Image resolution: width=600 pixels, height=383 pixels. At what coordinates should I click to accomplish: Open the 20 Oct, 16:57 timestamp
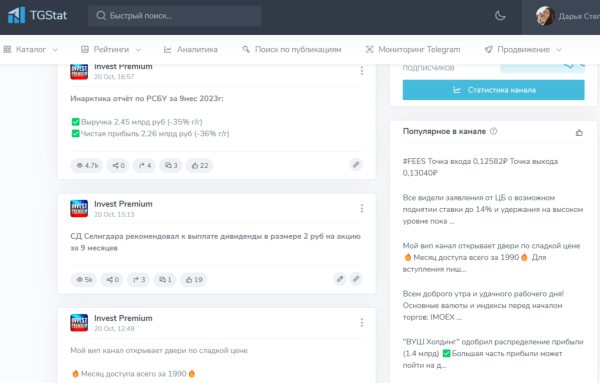(x=114, y=77)
